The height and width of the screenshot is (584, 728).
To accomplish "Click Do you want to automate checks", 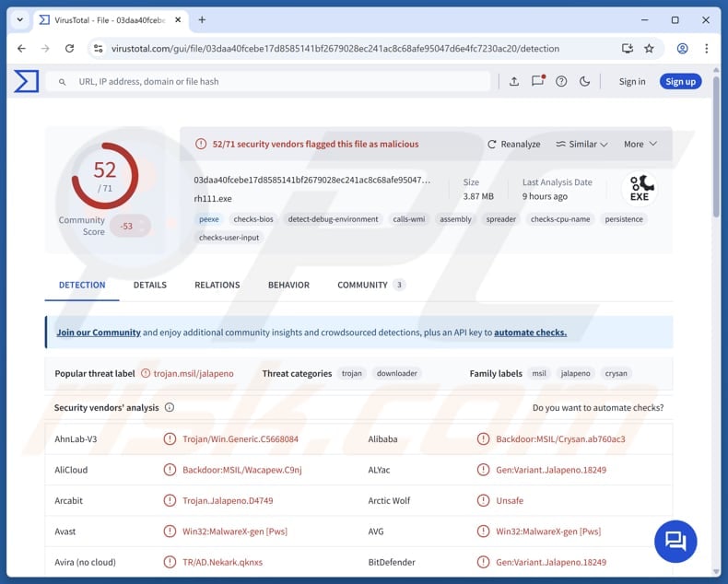I will [x=598, y=407].
